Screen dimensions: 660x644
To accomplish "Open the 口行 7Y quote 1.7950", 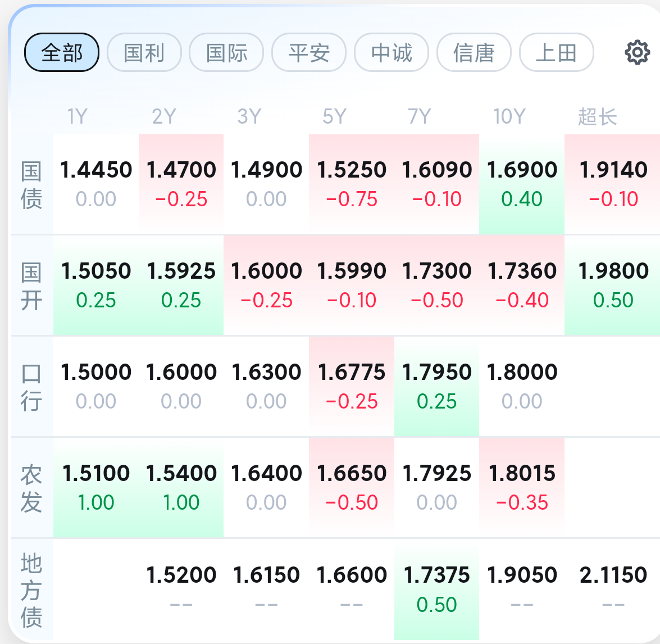I will (x=436, y=386).
